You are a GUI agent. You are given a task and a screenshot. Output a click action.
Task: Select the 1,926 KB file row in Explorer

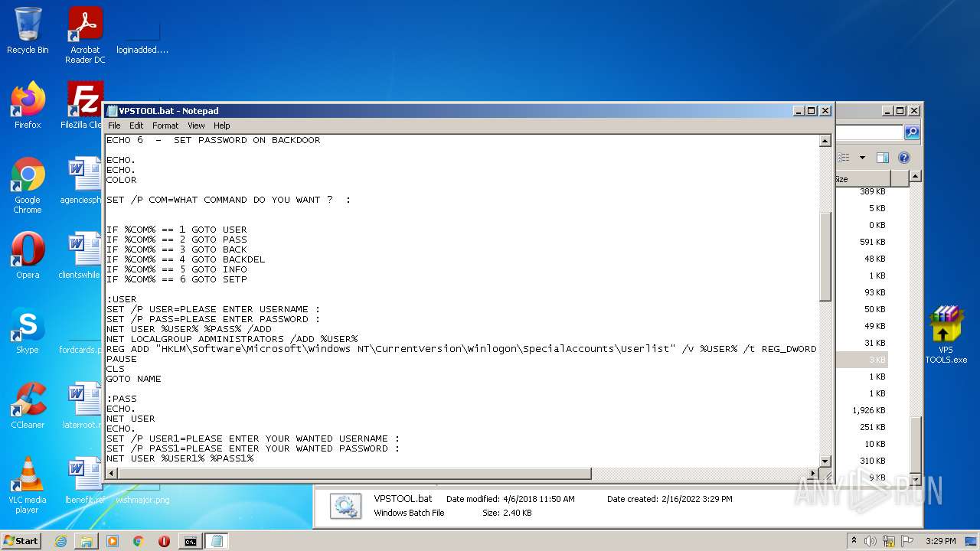(861, 410)
